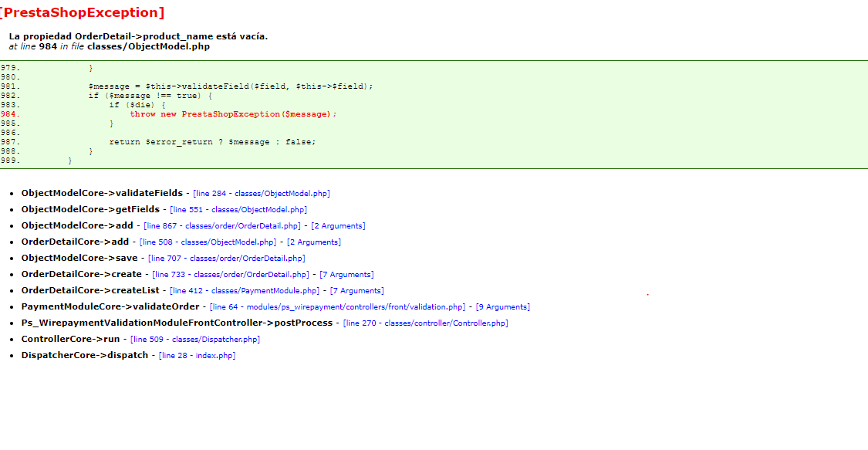Click 'PaymentModuleCore->validateOrder' trace entry
Image resolution: width=868 pixels, height=450 pixels.
(x=110, y=306)
